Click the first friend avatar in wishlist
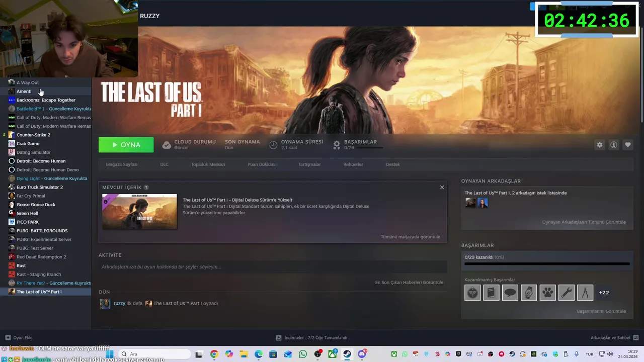Viewport: 644px width, 362px height. tap(470, 203)
